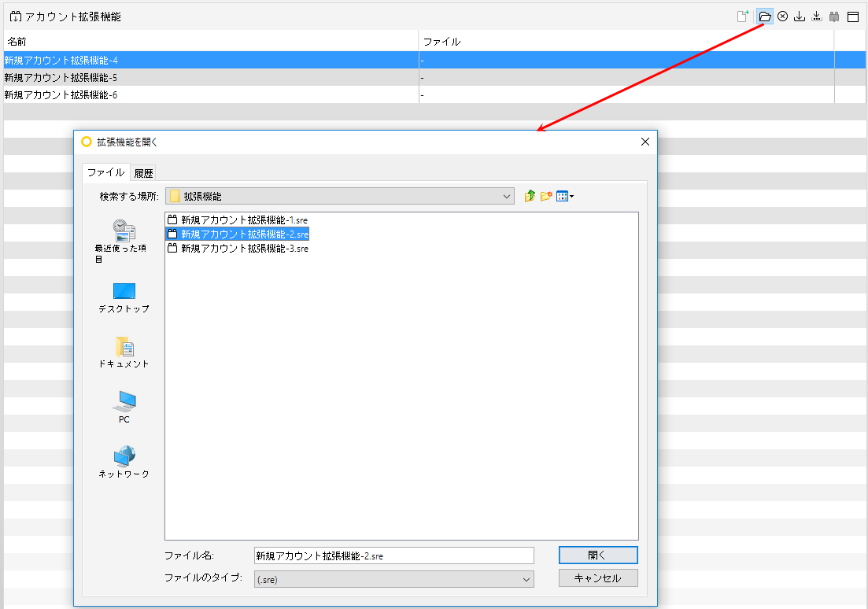Image resolution: width=868 pixels, height=609 pixels.
Task: Expand the 検索する場所 folder dropdown
Action: coord(340,196)
